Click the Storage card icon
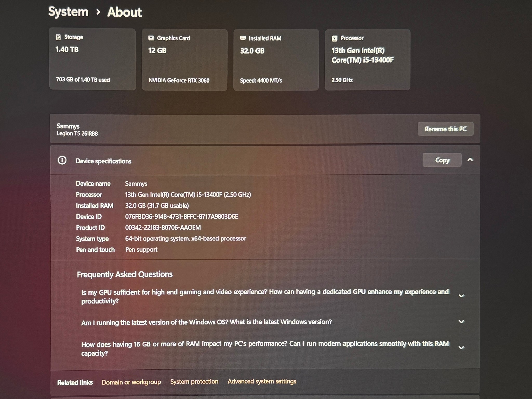The height and width of the screenshot is (399, 532). 58,37
